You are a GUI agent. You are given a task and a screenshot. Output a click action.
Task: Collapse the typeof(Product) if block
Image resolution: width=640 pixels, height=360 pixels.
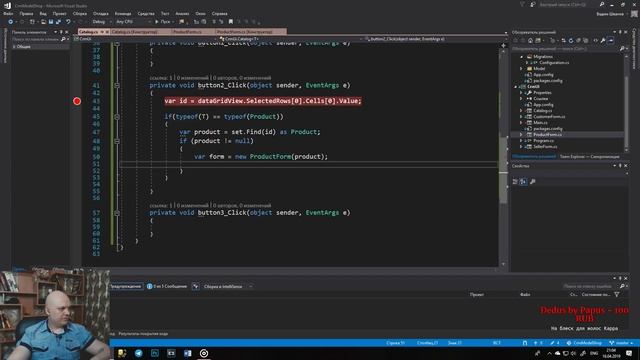[x=117, y=117]
